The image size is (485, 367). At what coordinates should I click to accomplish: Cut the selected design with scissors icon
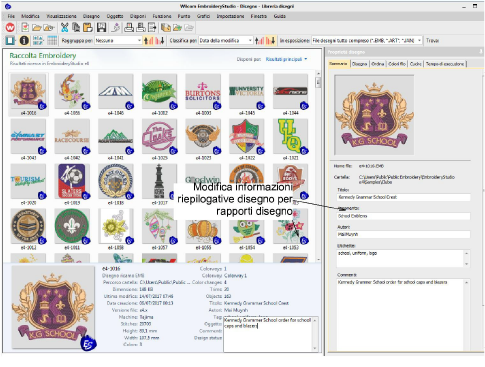click(64, 27)
